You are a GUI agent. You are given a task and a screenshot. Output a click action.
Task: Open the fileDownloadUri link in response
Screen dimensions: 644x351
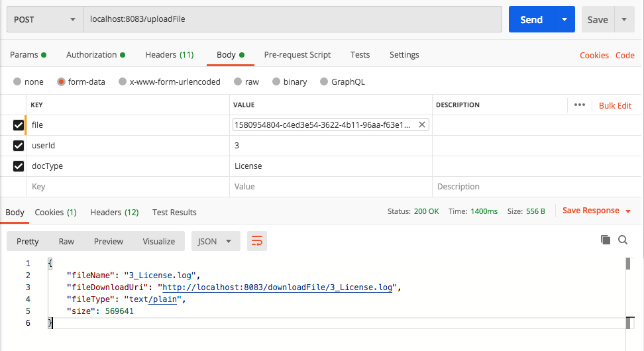(278, 287)
